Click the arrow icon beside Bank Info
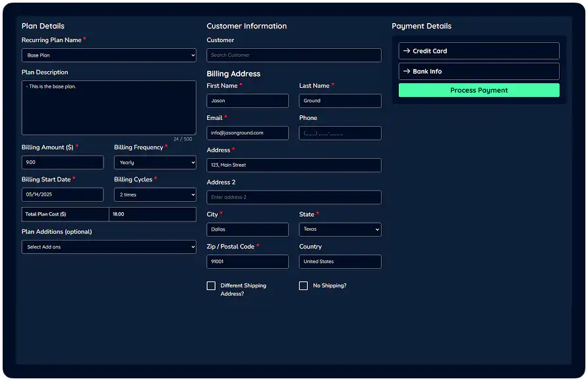The image size is (588, 381). point(407,71)
